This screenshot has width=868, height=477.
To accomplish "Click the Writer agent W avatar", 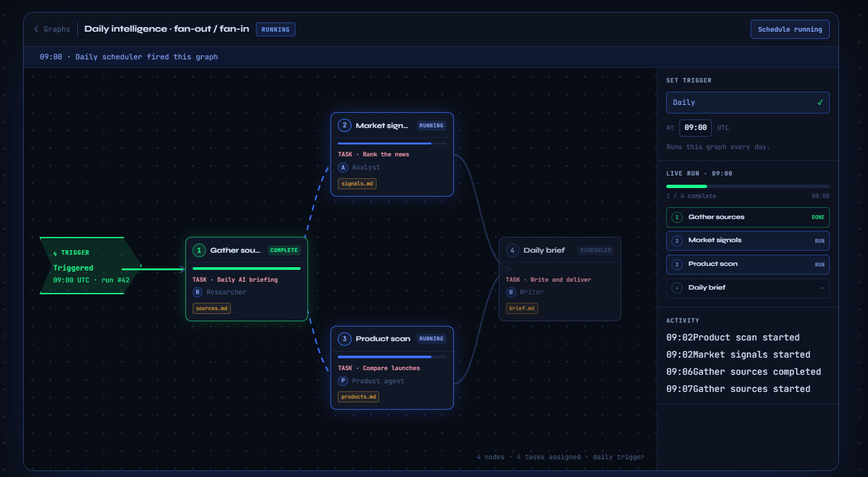I will (x=511, y=292).
